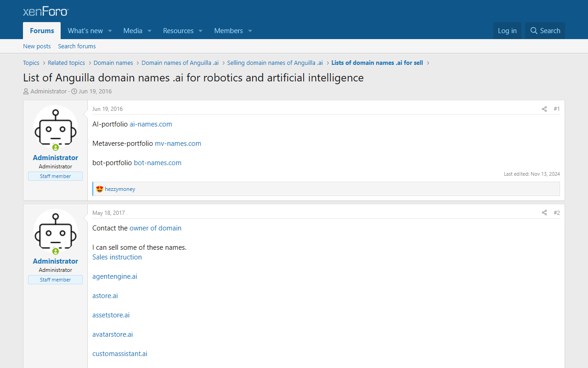This screenshot has height=368, width=588.
Task: Click post number #1 permalink
Action: (x=557, y=109)
